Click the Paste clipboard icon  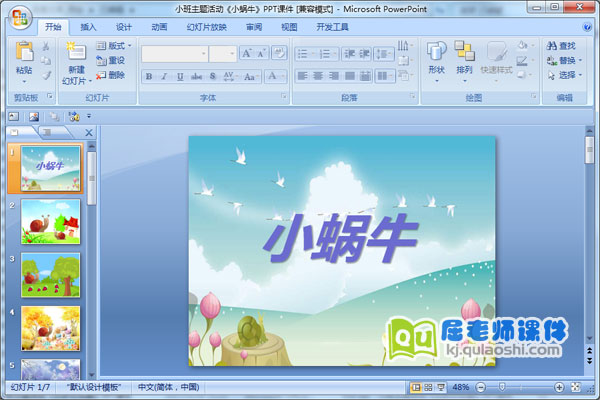(24, 51)
